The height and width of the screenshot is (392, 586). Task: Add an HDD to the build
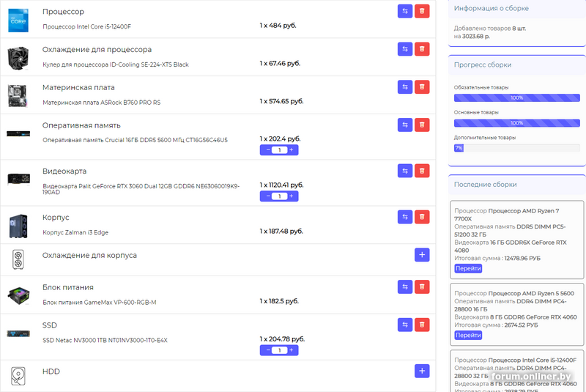[422, 371]
